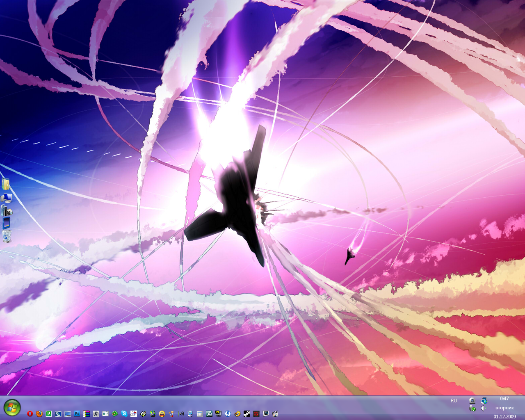Open the camera icon on the desktop
The width and height of the screenshot is (525, 420).
pos(7,211)
